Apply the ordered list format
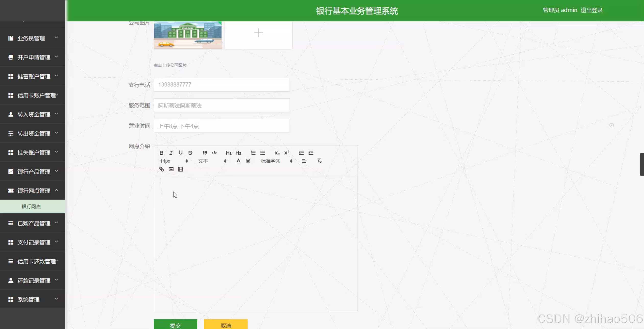The image size is (644, 329). point(253,153)
